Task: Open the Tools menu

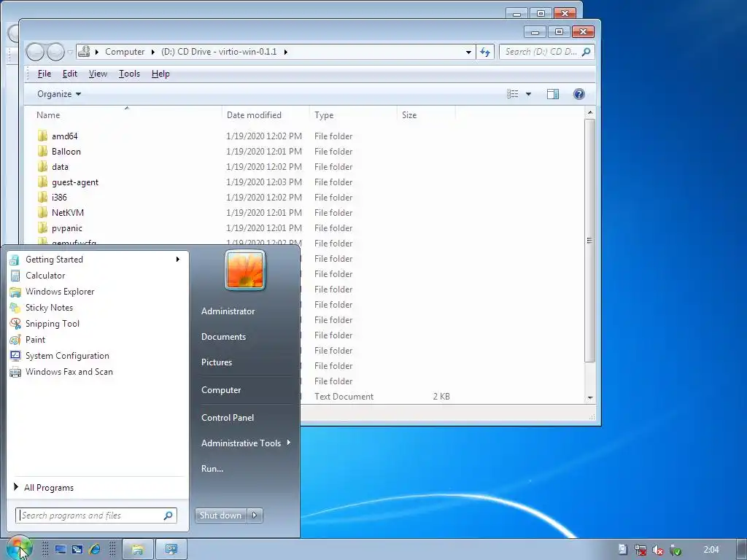Action: click(129, 74)
